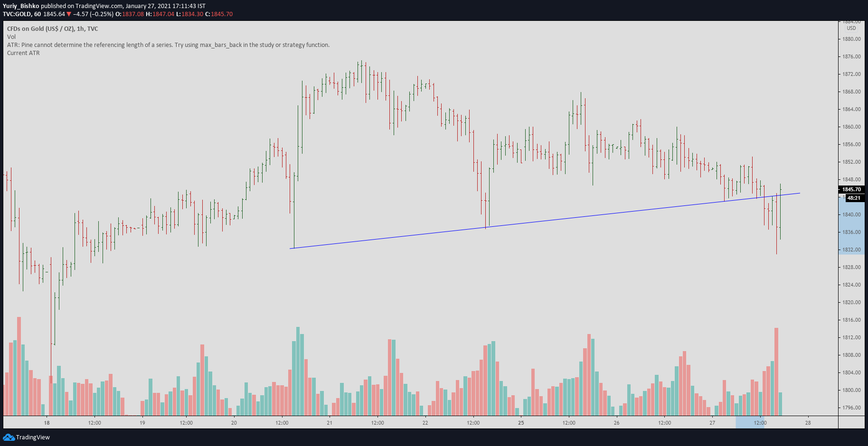Image resolution: width=868 pixels, height=446 pixels.
Task: Click the 18 date label on time axis
Action: pyautogui.click(x=47, y=423)
